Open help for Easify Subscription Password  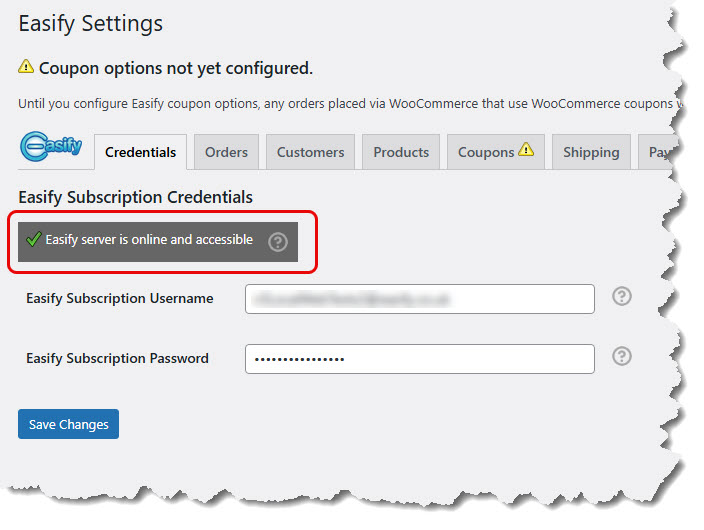click(x=622, y=356)
